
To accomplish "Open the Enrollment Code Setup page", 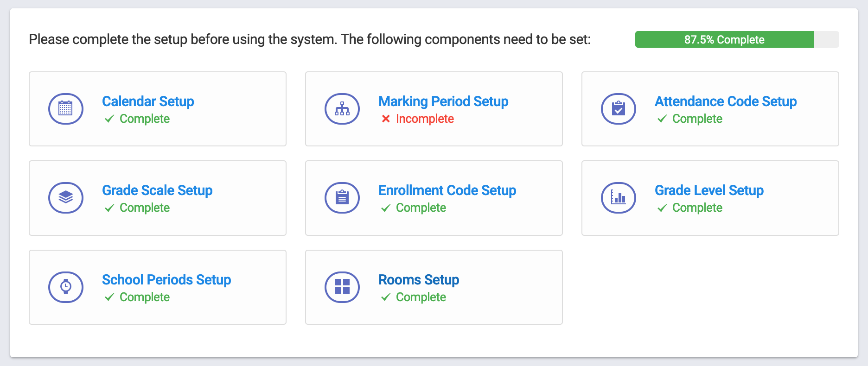I will [447, 190].
